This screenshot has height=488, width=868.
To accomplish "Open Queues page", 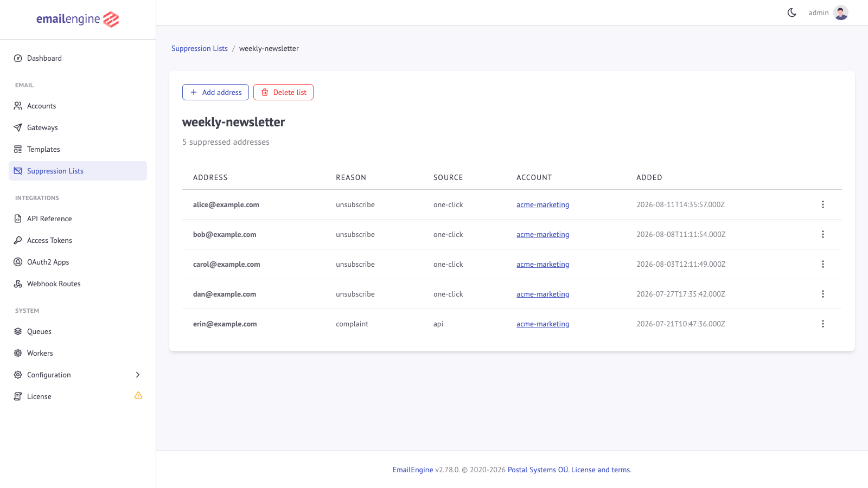I will point(78,331).
